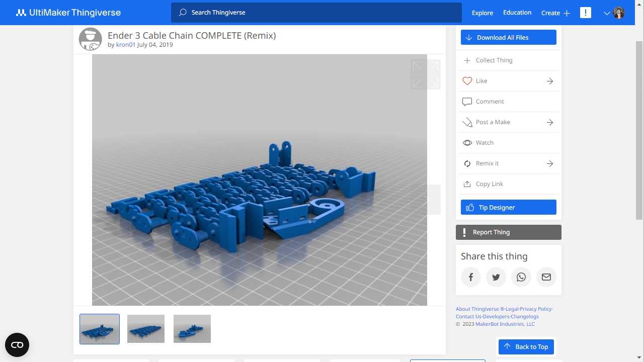The width and height of the screenshot is (644, 362).
Task: Expand image to fullscreen view
Action: point(426,74)
